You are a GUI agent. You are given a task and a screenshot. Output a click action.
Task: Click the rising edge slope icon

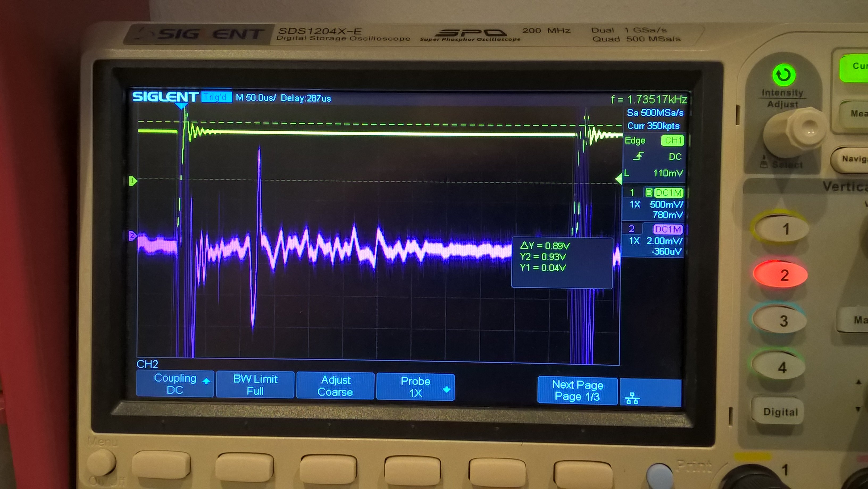638,156
